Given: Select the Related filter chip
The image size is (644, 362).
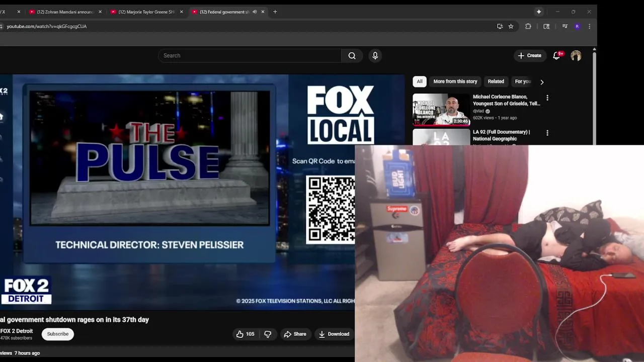Looking at the screenshot, I should pos(496,81).
